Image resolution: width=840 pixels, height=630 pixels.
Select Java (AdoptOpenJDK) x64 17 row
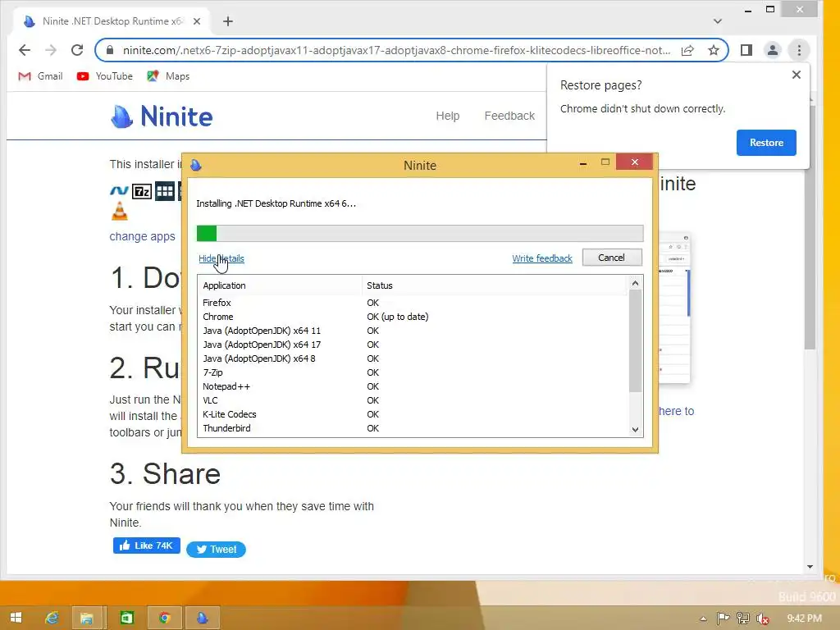pos(413,345)
